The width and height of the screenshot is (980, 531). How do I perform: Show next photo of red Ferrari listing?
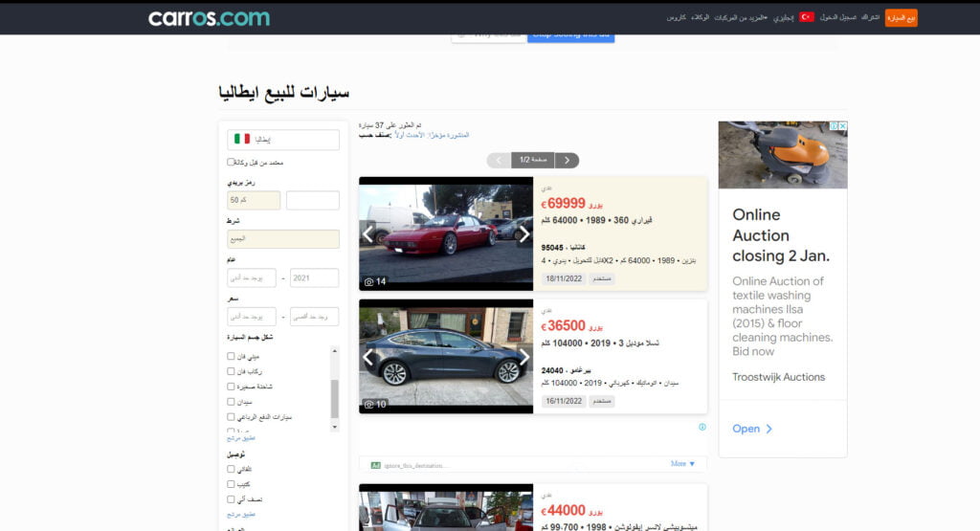[523, 232]
